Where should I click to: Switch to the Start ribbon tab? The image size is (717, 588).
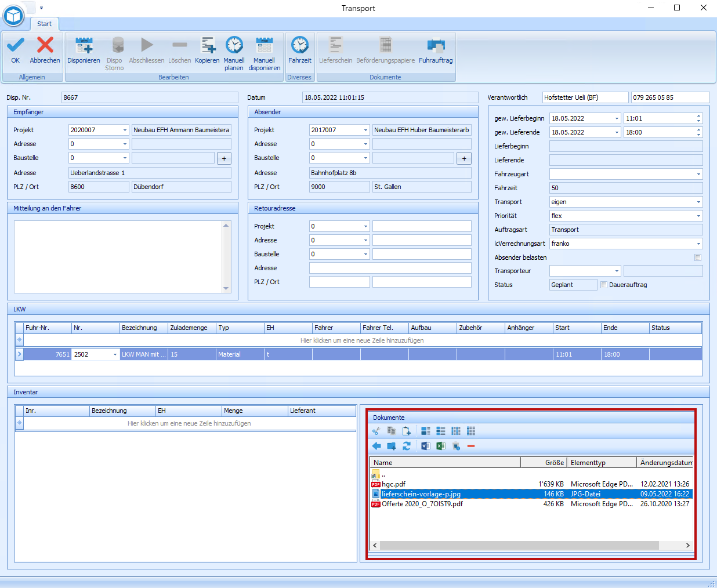click(44, 24)
